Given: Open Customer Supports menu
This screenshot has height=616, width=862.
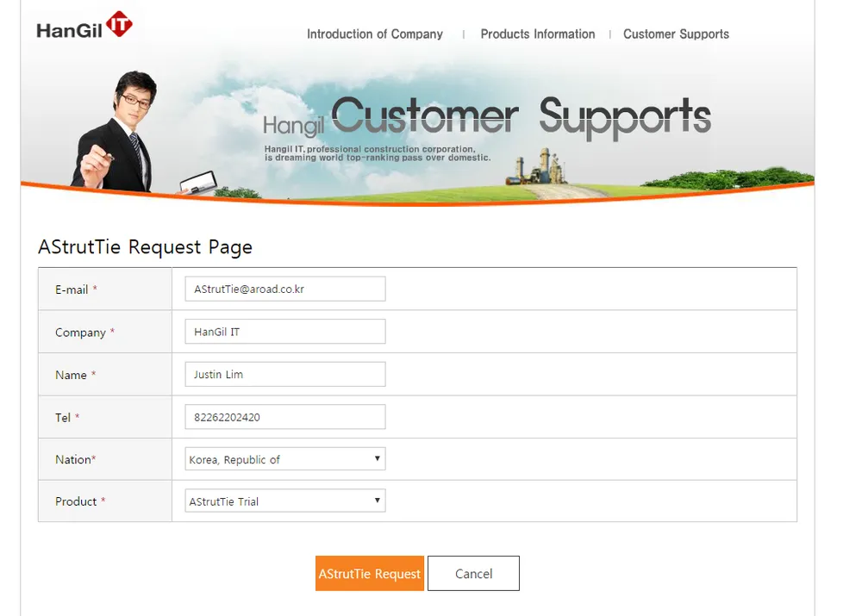Looking at the screenshot, I should [676, 34].
